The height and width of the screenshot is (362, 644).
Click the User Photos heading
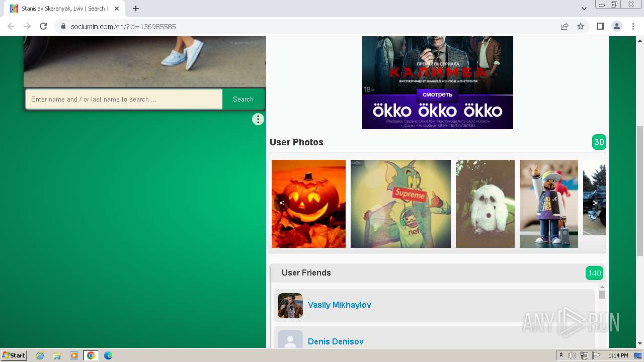click(x=296, y=142)
